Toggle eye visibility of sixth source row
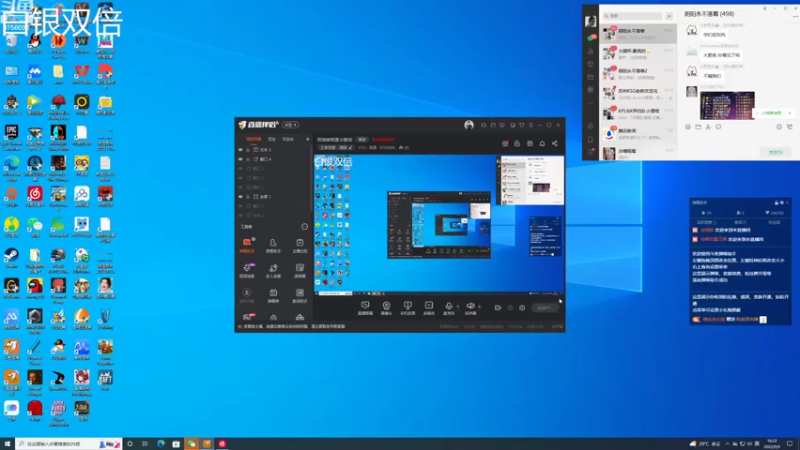 (x=240, y=196)
